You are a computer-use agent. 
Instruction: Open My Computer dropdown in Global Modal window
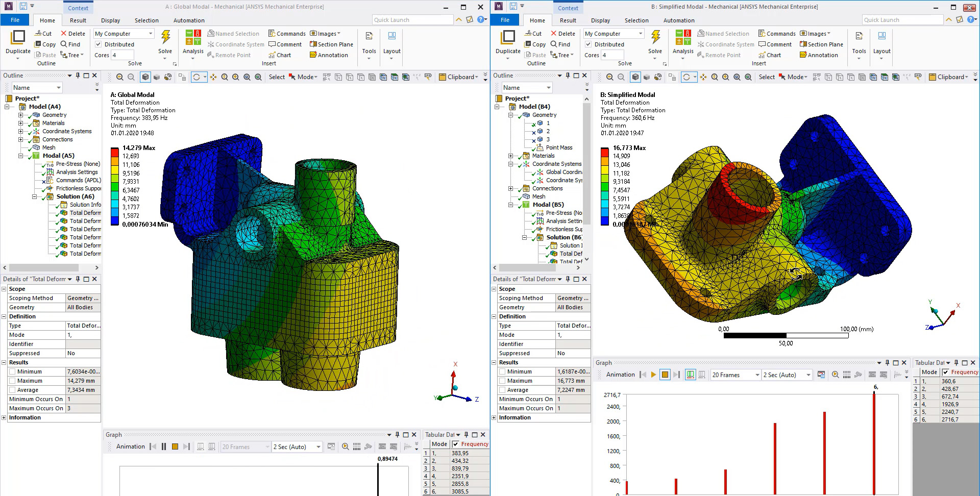tap(124, 34)
